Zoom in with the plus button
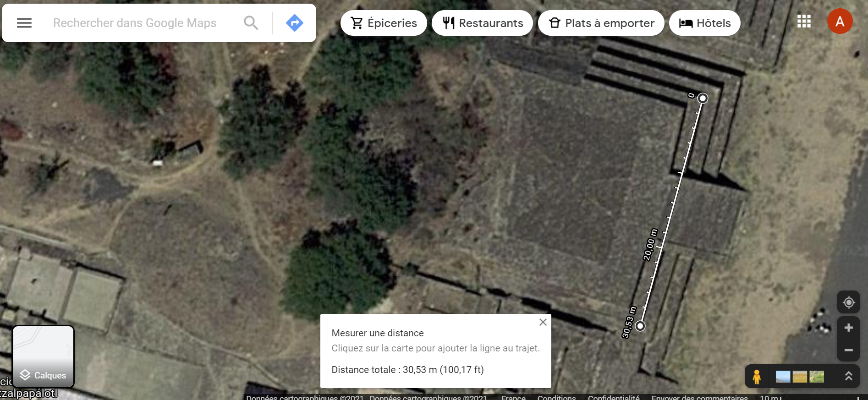This screenshot has height=400, width=868. coord(849,328)
